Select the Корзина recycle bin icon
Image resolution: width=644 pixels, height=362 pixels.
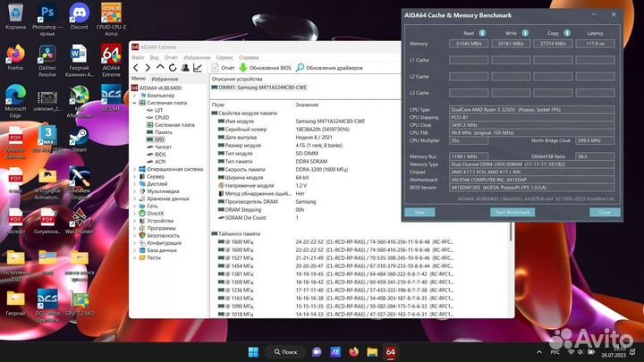15,16
